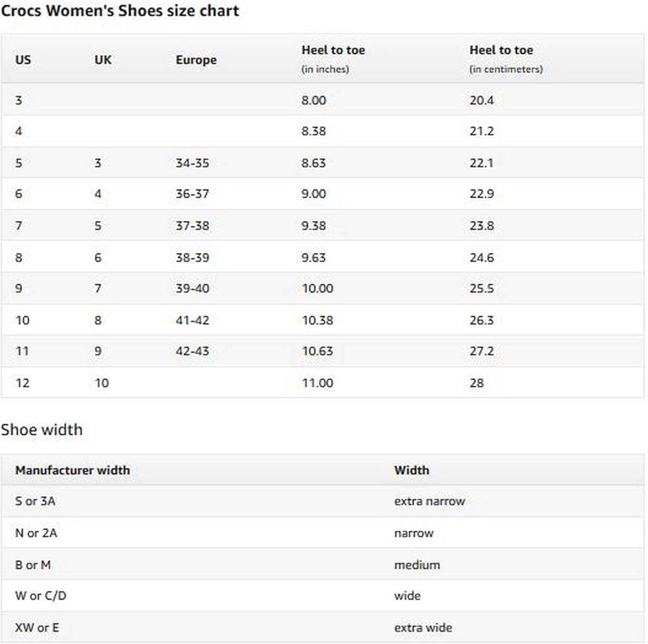Click the 'UK' column header
This screenshot has width=648, height=644.
(x=103, y=60)
